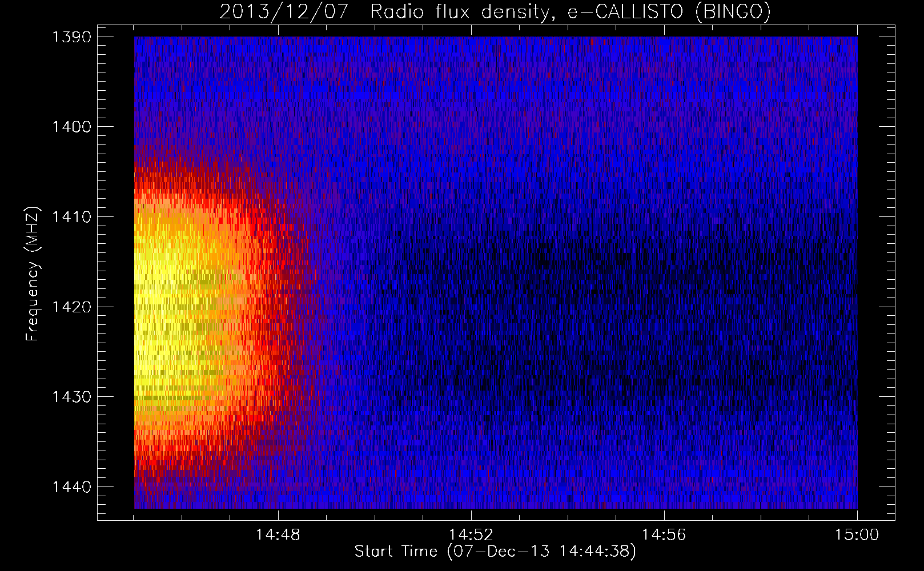Click the 'Frequency (MHZ)' y-axis label
924x571 pixels.
[33, 274]
